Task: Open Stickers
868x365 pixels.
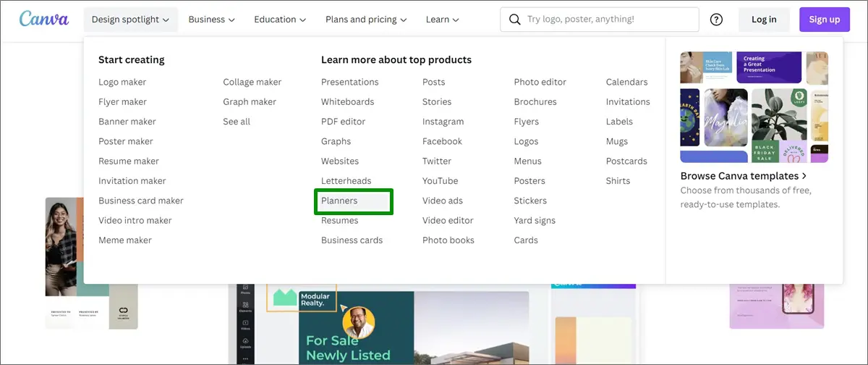Action: (x=530, y=201)
